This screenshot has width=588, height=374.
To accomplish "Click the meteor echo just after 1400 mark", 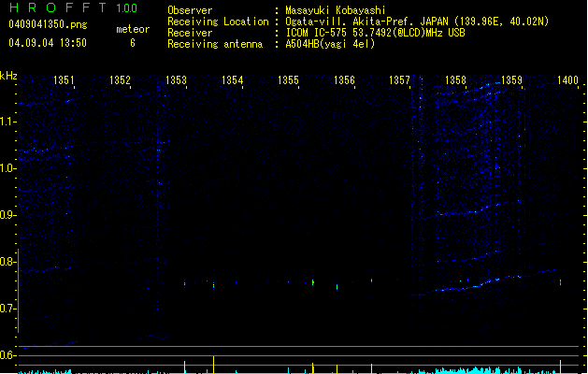I will pos(560,282).
